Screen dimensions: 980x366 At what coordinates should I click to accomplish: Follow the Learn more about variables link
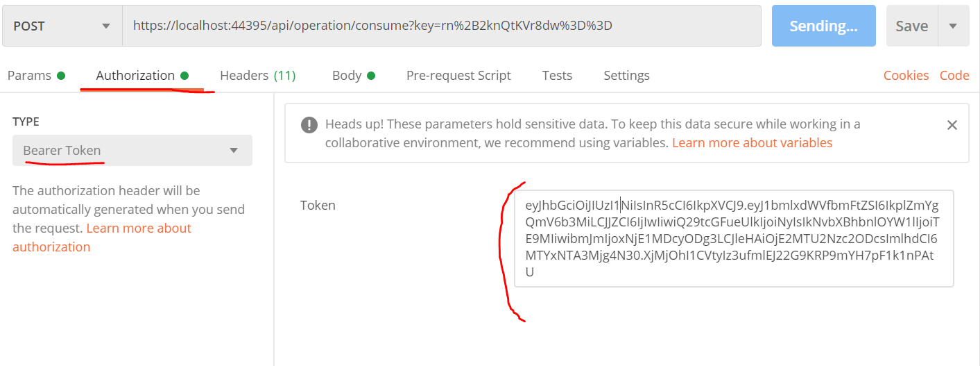(752, 142)
